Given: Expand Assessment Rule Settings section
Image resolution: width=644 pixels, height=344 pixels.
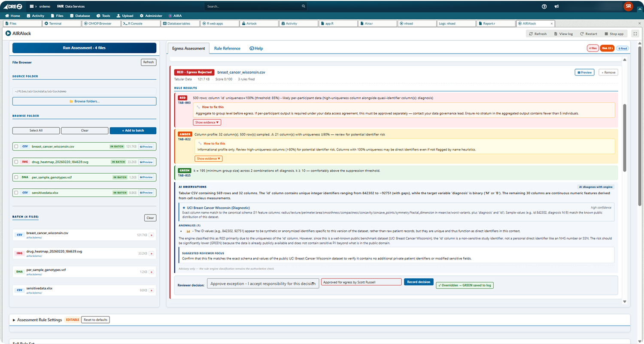Looking at the screenshot, I should click(38, 320).
